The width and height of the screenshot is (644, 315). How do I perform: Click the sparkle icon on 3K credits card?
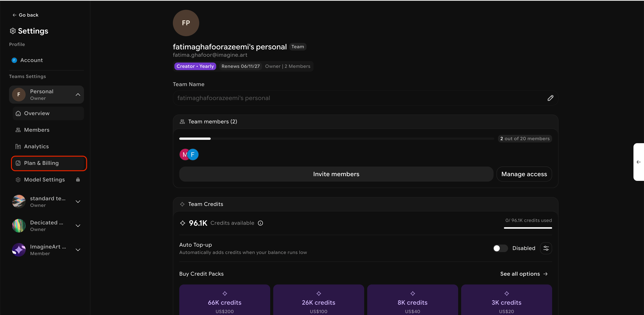(x=507, y=294)
